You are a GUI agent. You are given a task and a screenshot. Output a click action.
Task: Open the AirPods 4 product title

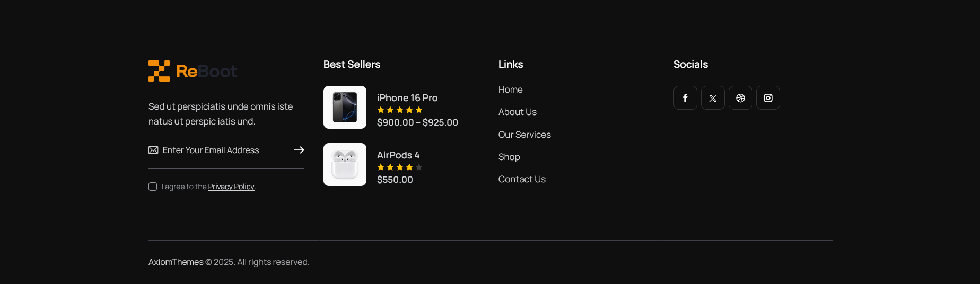pyautogui.click(x=398, y=155)
